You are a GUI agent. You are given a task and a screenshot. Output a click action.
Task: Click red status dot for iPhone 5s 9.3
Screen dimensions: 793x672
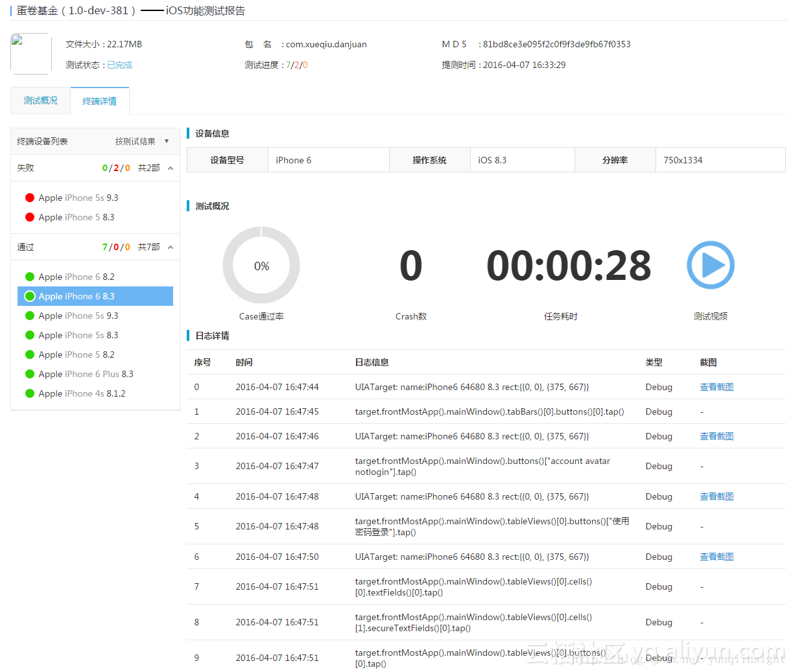click(x=30, y=198)
